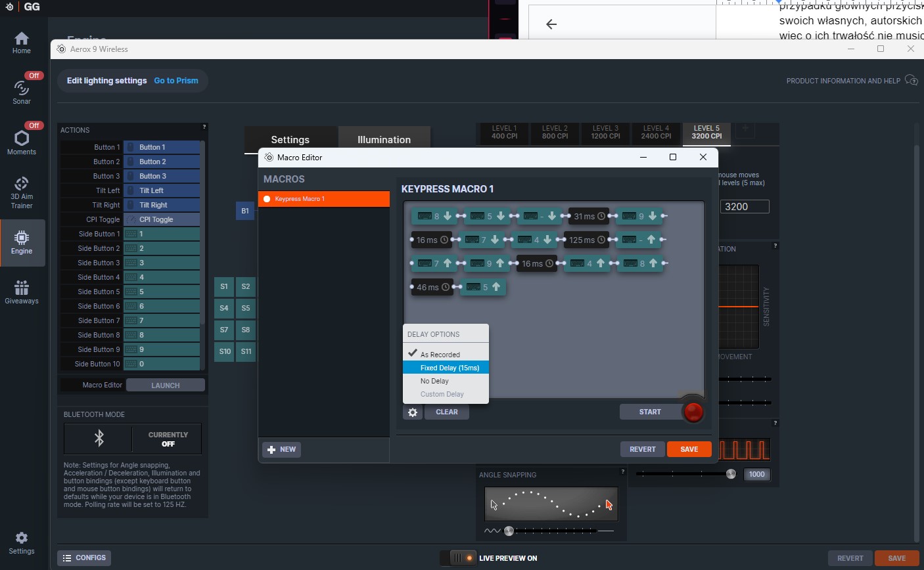Click the NEW macro button

pyautogui.click(x=282, y=450)
